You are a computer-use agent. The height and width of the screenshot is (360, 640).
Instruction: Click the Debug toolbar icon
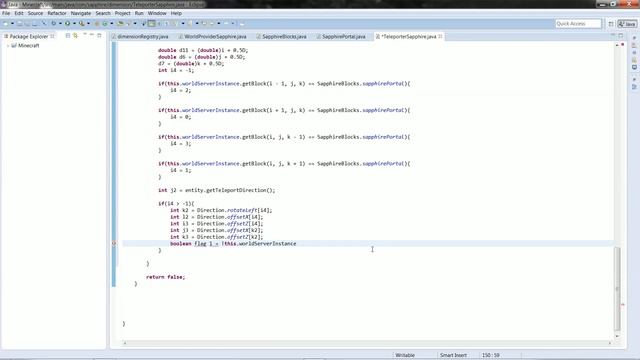coord(53,24)
